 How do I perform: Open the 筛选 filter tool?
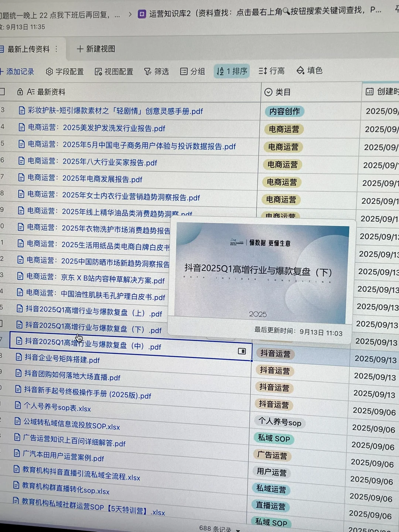coord(156,71)
